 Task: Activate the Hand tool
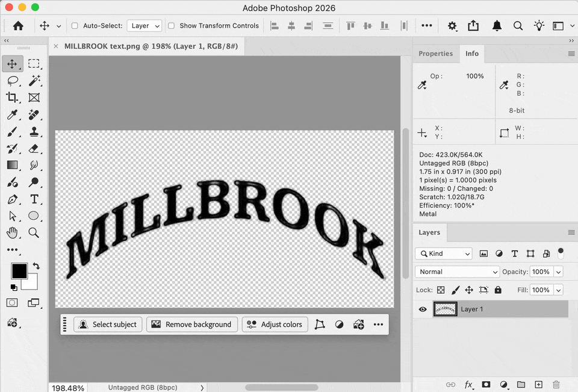click(x=13, y=232)
